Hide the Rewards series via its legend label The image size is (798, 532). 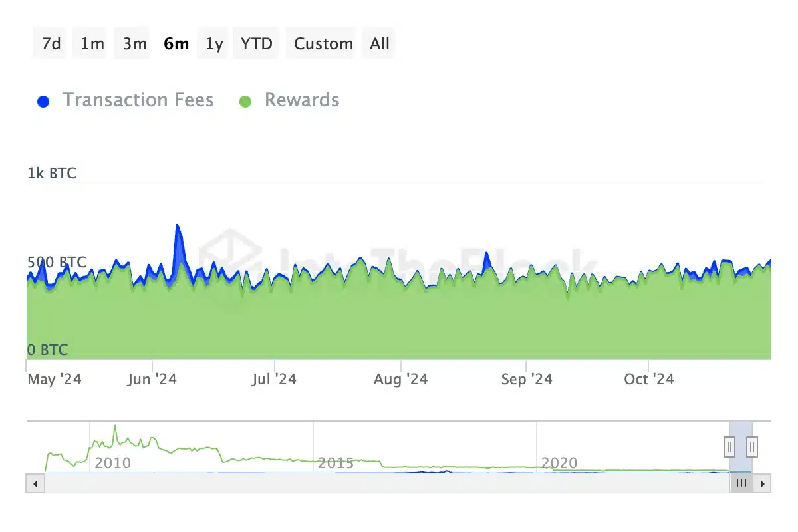(x=301, y=100)
